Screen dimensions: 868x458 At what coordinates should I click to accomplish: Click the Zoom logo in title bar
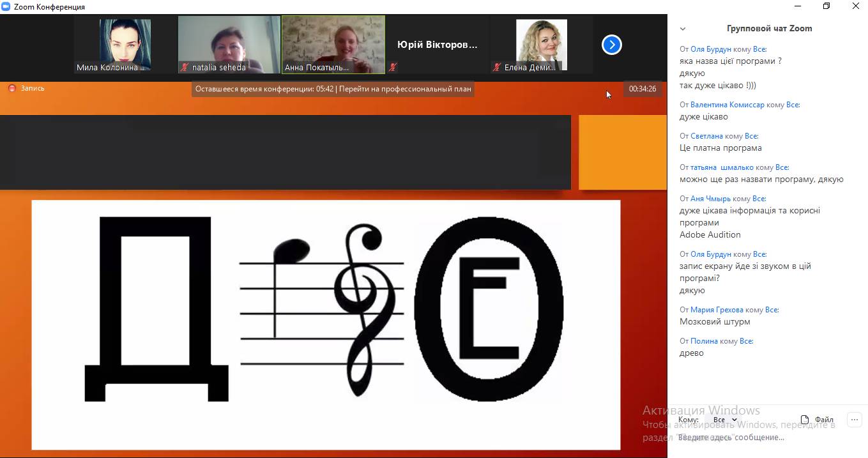click(x=6, y=6)
